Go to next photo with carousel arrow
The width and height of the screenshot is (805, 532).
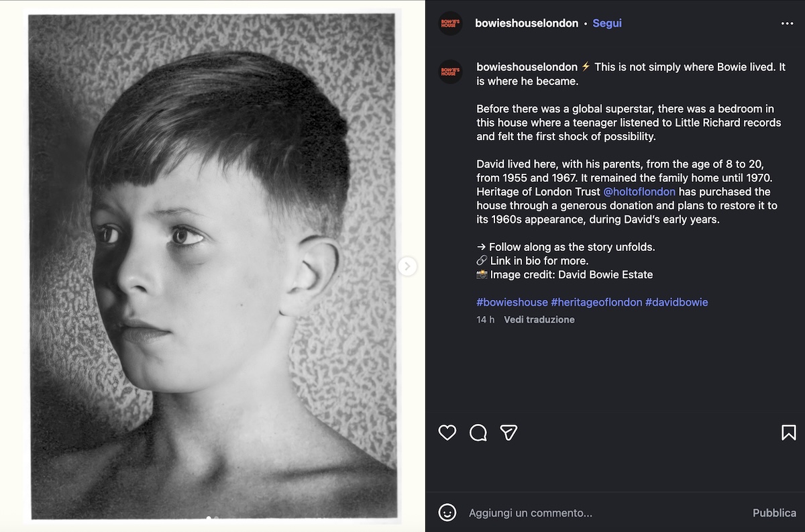[x=407, y=266]
